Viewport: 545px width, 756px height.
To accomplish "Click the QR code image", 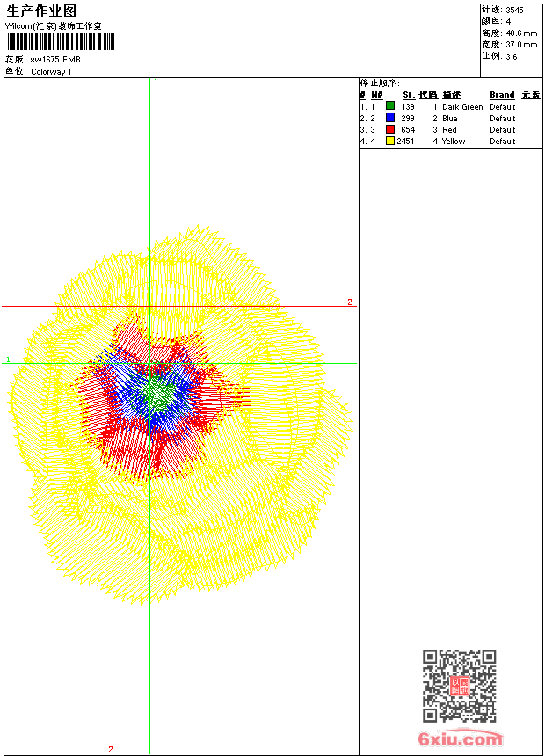I will pyautogui.click(x=459, y=686).
